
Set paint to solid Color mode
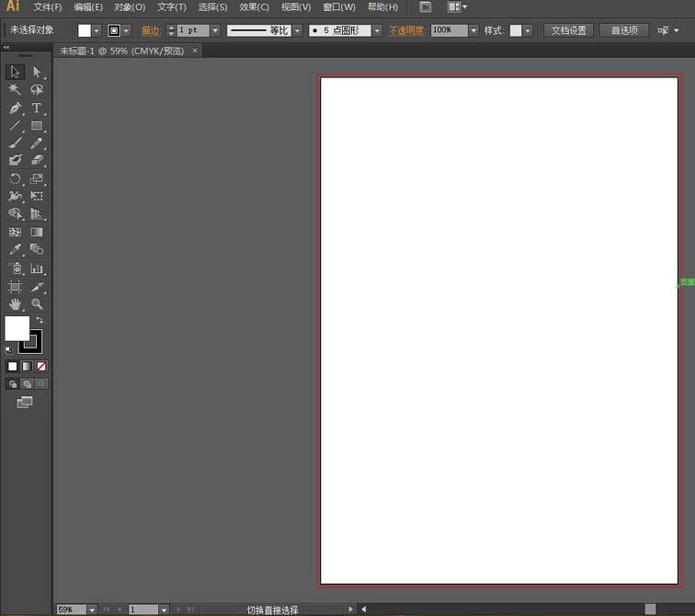pyautogui.click(x=13, y=366)
